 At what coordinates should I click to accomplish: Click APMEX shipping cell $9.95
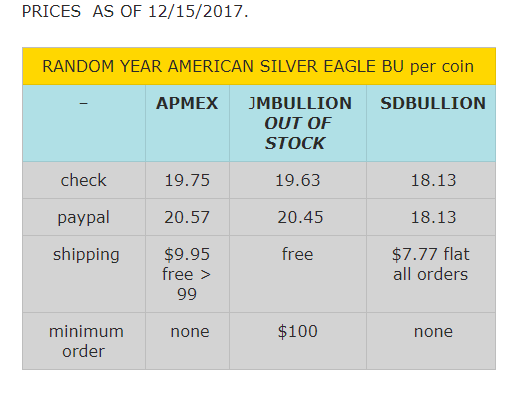tap(187, 274)
